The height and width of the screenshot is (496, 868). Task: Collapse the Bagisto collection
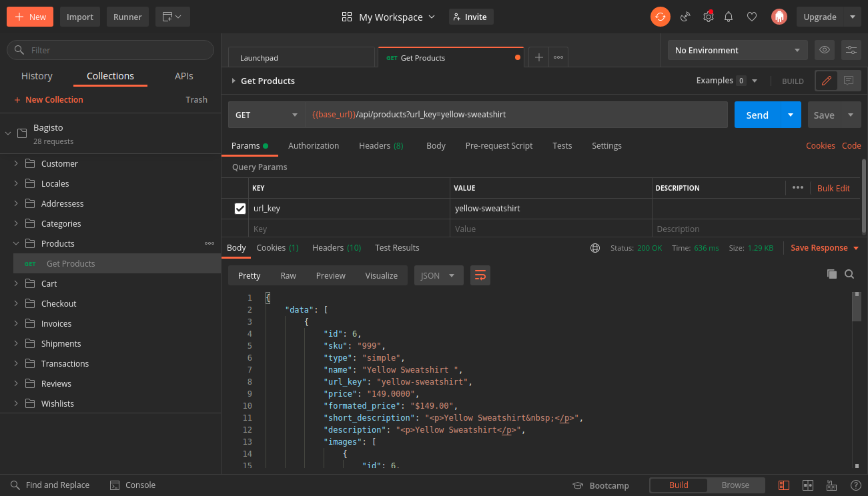pyautogui.click(x=8, y=133)
